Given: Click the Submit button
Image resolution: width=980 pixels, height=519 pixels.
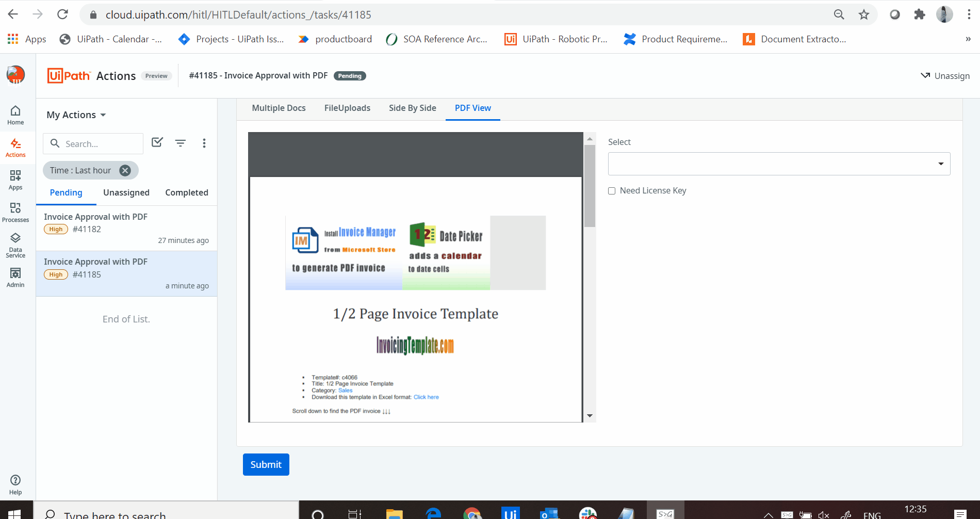Looking at the screenshot, I should pos(266,464).
